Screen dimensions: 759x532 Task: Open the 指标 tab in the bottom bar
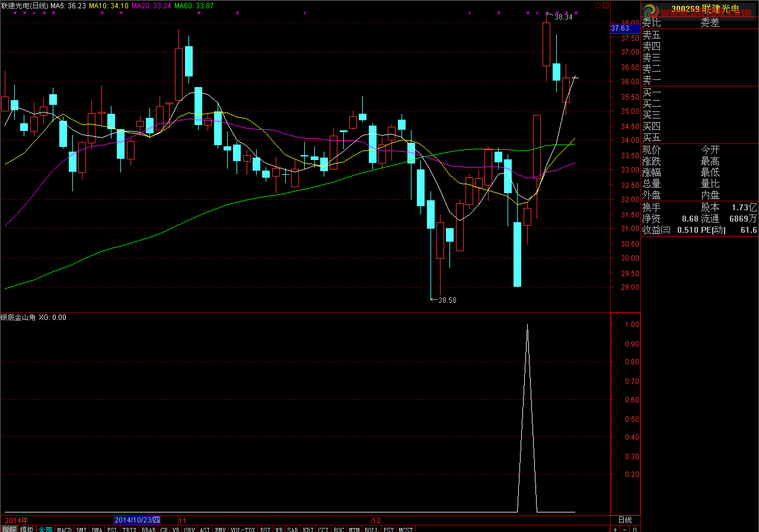tap(9, 529)
